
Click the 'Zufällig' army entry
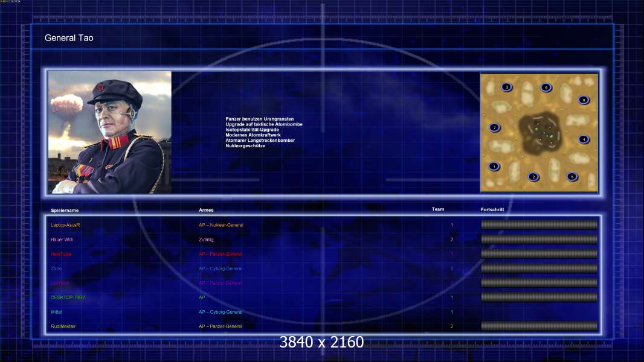pyautogui.click(x=206, y=240)
